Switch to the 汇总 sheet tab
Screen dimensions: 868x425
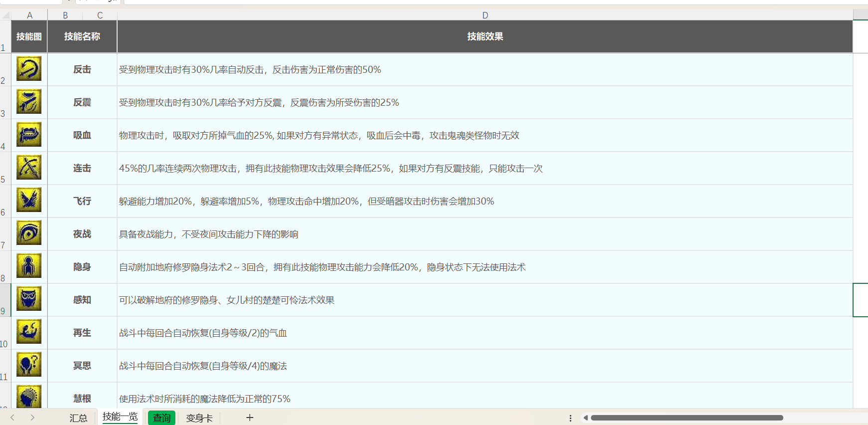[78, 418]
